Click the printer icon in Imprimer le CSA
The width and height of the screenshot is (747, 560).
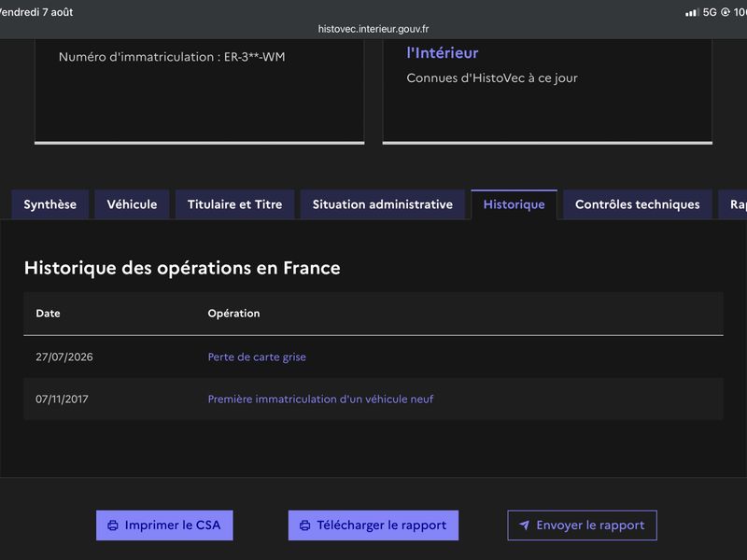tap(113, 525)
